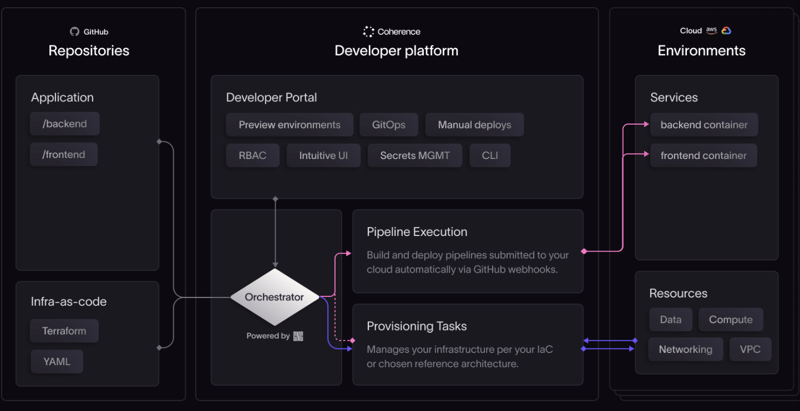Click the GitHub label text
The width and height of the screenshot is (800, 411).
click(x=96, y=32)
